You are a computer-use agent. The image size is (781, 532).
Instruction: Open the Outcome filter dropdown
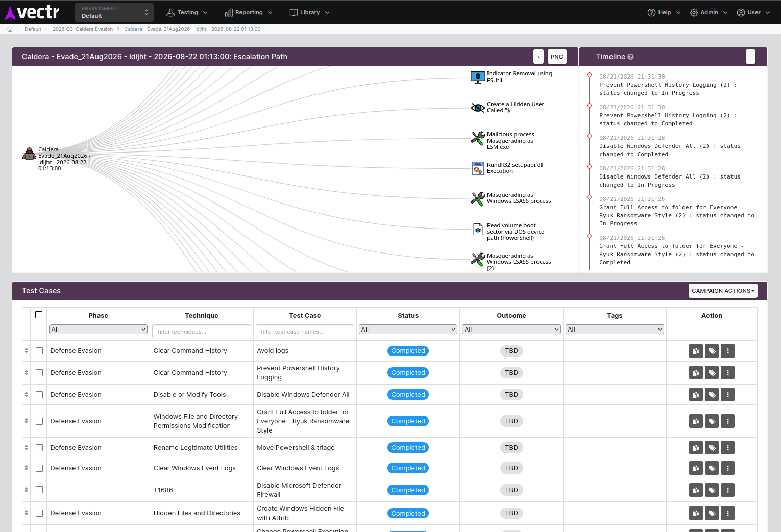click(511, 330)
